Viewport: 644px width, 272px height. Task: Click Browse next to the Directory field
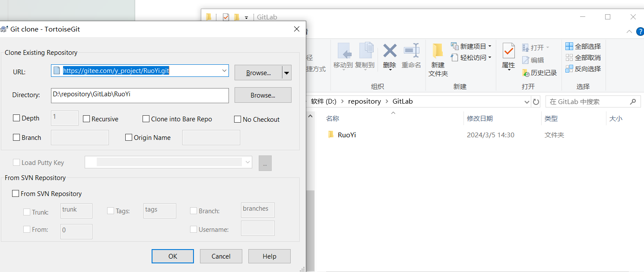[263, 95]
